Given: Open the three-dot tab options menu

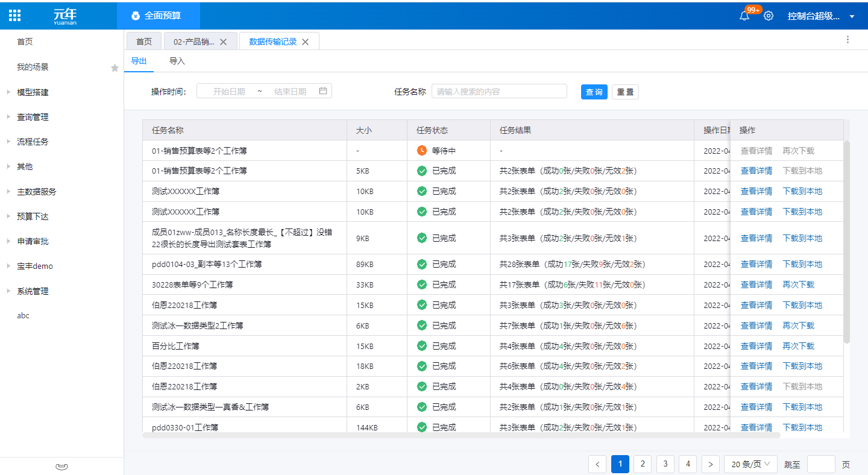Looking at the screenshot, I should tap(848, 40).
